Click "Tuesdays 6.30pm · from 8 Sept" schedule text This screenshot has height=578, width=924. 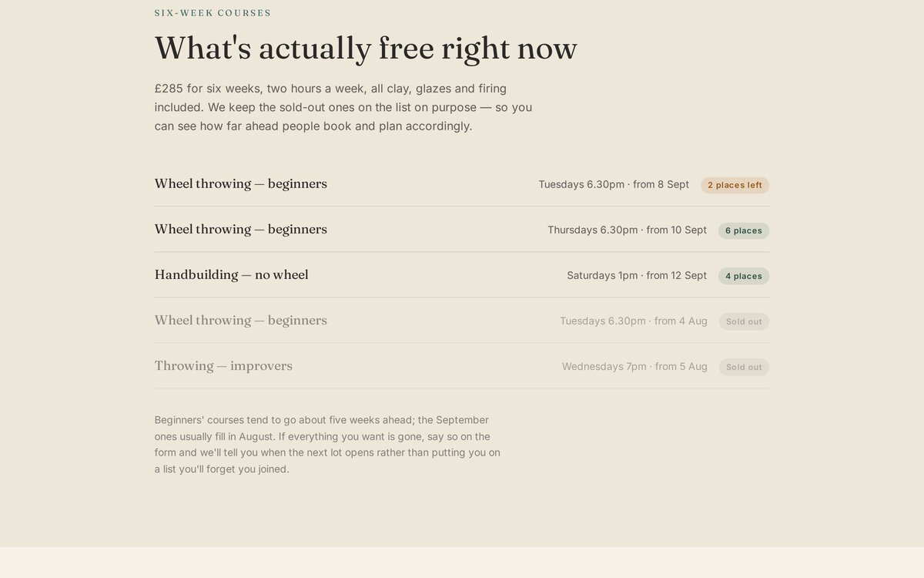[614, 184]
